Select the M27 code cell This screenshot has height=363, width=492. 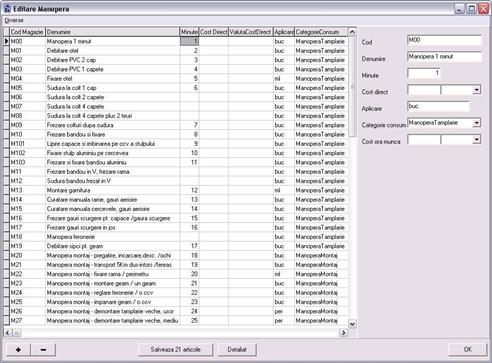pyautogui.click(x=27, y=321)
